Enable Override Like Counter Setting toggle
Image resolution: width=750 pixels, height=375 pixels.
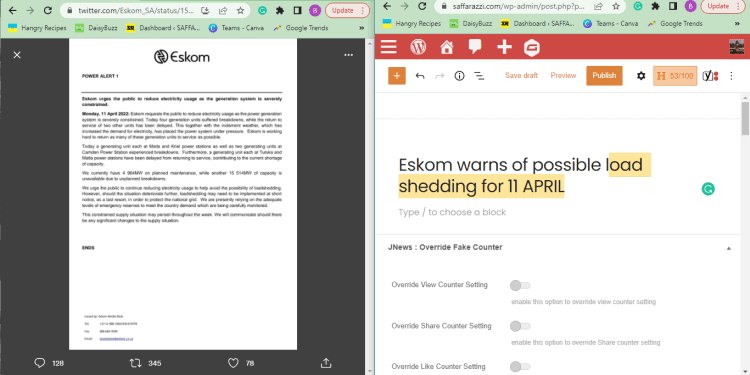point(520,367)
